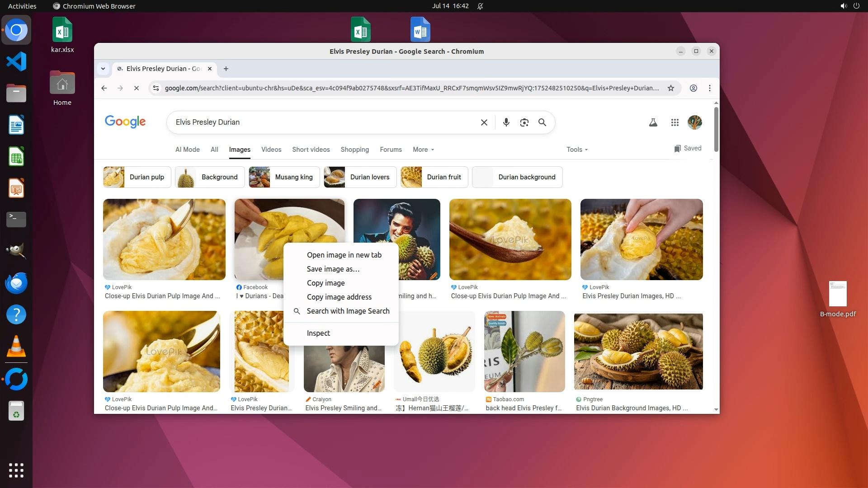
Task: Click the voice search microphone icon
Action: tap(506, 122)
